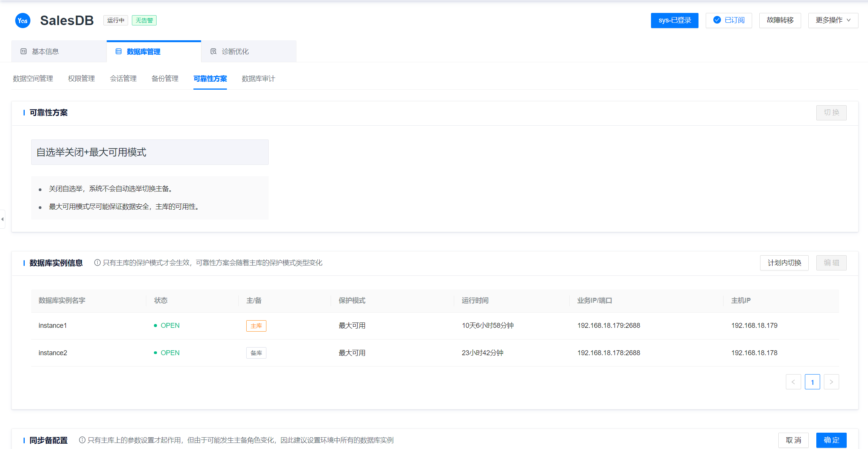Open the 备份管理 sub-tab
This screenshot has height=449, width=868.
(x=165, y=79)
